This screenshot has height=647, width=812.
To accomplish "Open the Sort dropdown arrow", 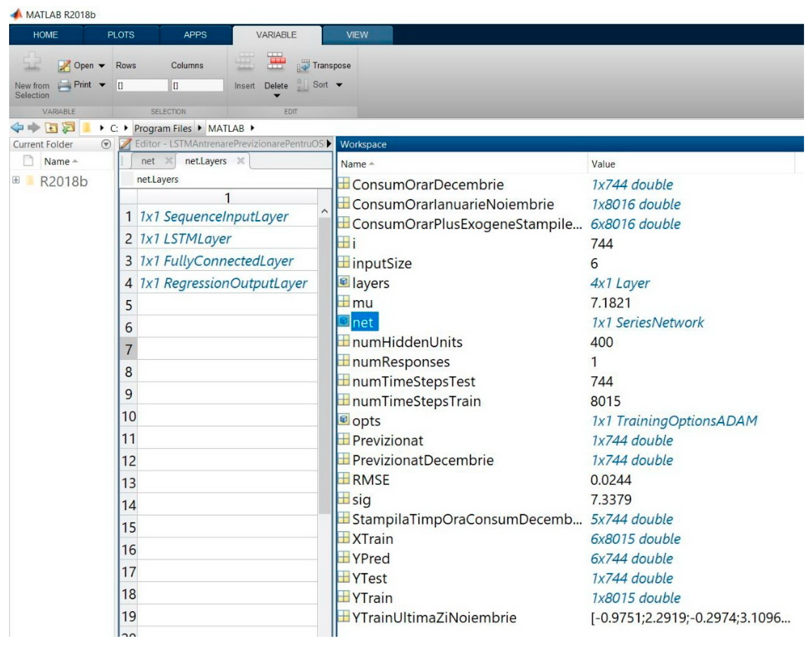I will (339, 85).
